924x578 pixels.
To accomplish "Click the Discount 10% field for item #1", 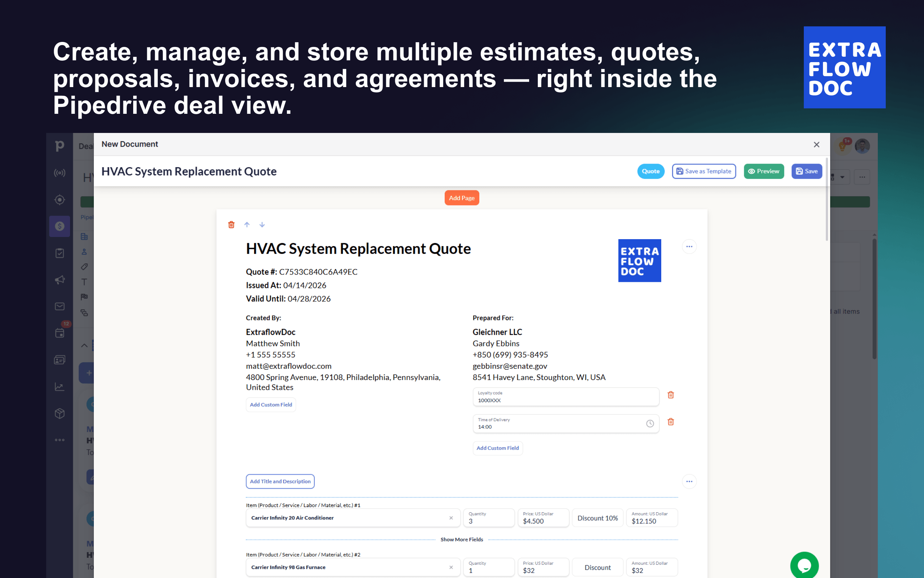I will pos(598,518).
